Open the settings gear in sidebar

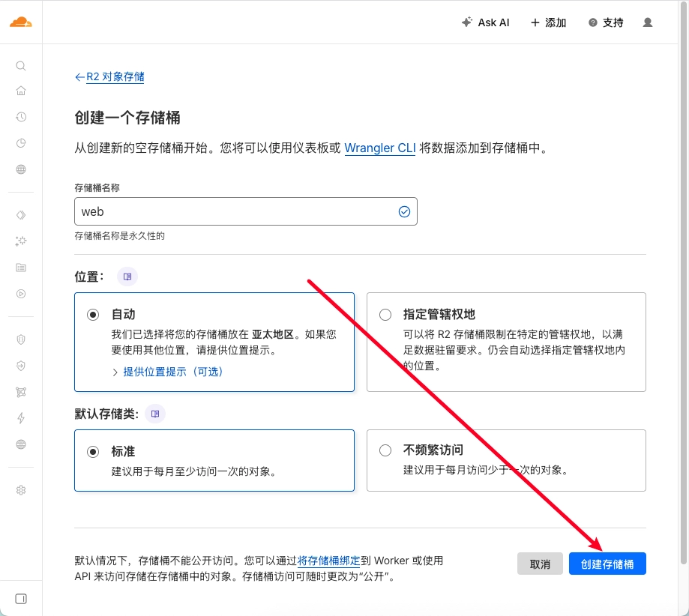tap(21, 490)
